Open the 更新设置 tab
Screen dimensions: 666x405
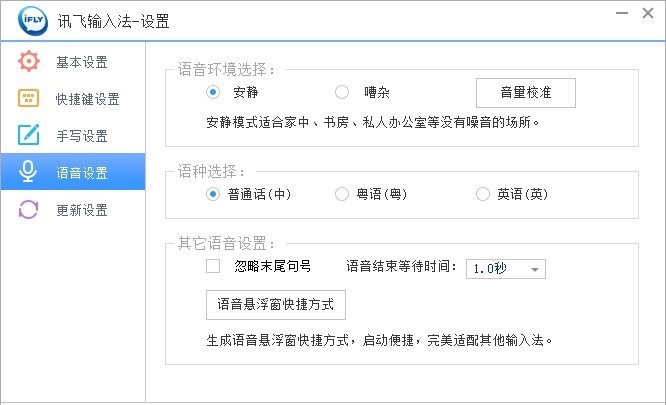pyautogui.click(x=81, y=210)
